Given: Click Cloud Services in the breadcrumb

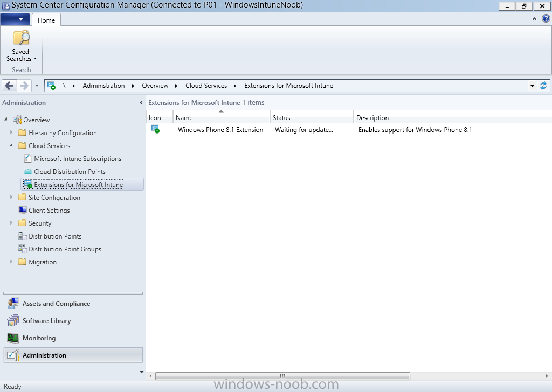Looking at the screenshot, I should pyautogui.click(x=206, y=86).
